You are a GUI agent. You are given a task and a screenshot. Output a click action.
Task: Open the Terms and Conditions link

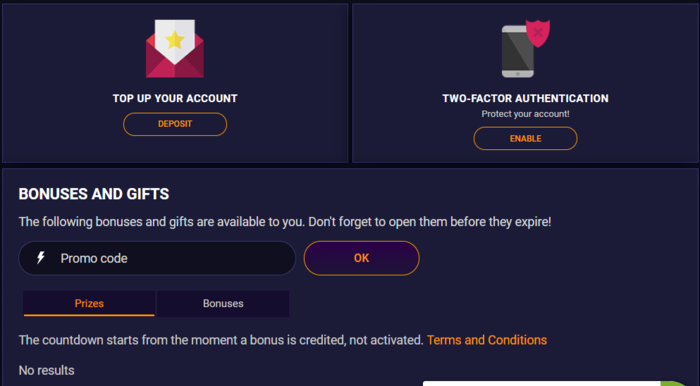point(487,340)
